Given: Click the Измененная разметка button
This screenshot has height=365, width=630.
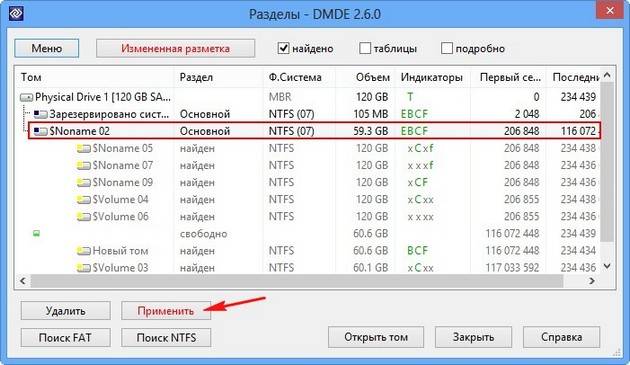Looking at the screenshot, I should pos(175,48).
